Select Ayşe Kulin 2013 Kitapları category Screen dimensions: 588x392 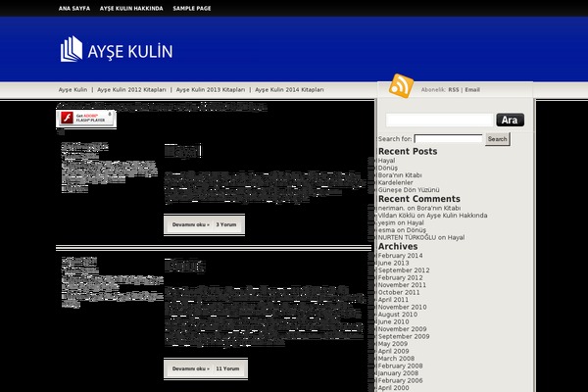[x=211, y=89]
